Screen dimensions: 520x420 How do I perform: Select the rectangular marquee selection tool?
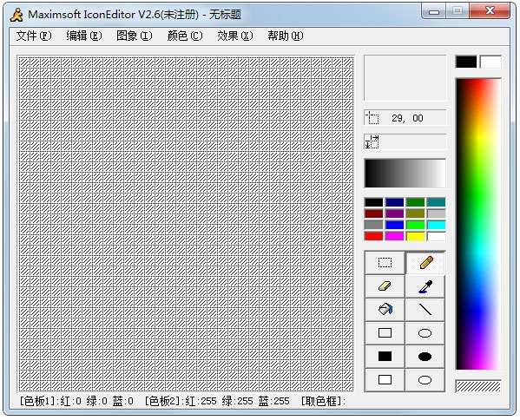click(385, 263)
